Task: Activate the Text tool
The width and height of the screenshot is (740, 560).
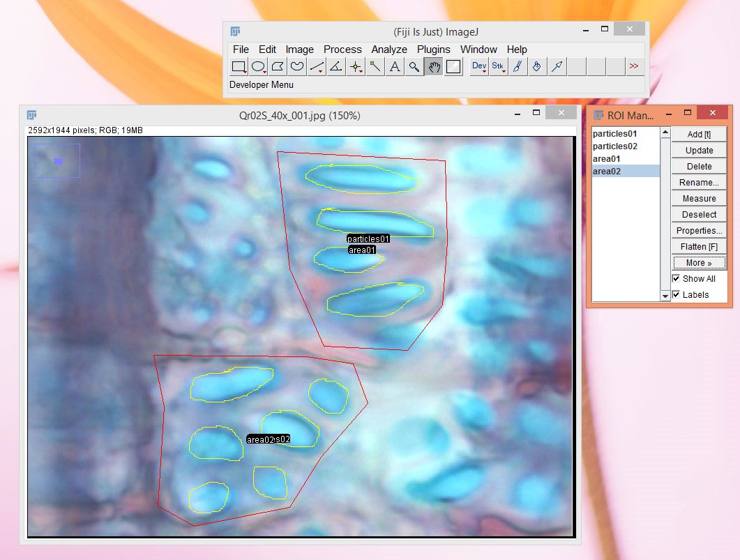Action: [395, 67]
